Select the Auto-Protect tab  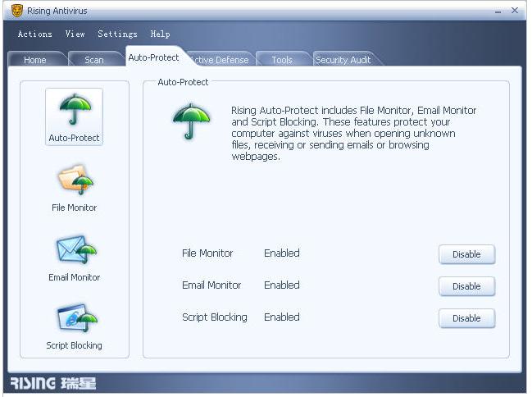(x=153, y=57)
